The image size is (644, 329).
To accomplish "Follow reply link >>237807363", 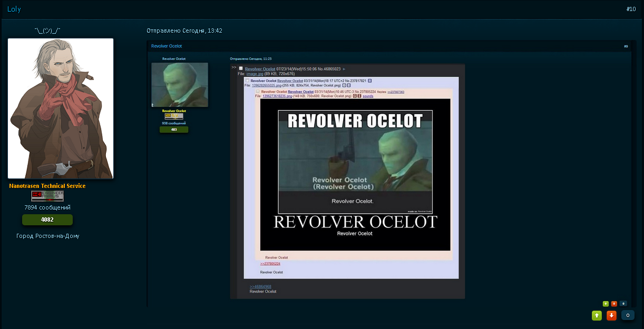I will [396, 92].
